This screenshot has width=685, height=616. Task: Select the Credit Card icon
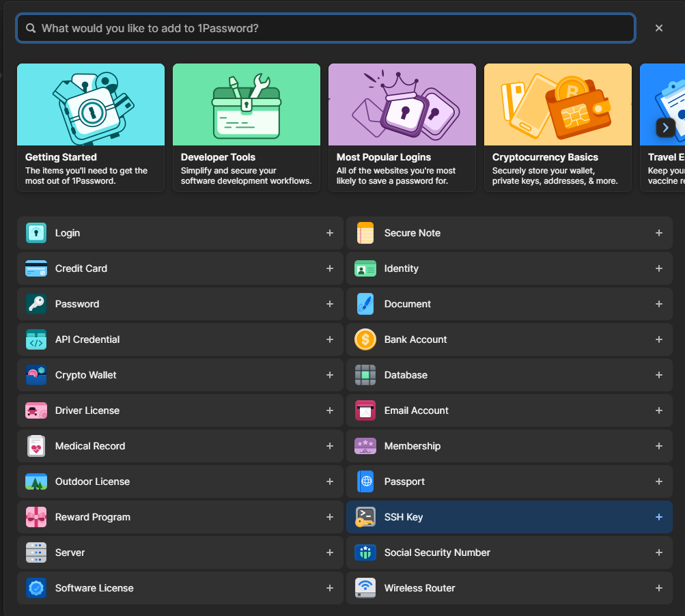(x=36, y=268)
